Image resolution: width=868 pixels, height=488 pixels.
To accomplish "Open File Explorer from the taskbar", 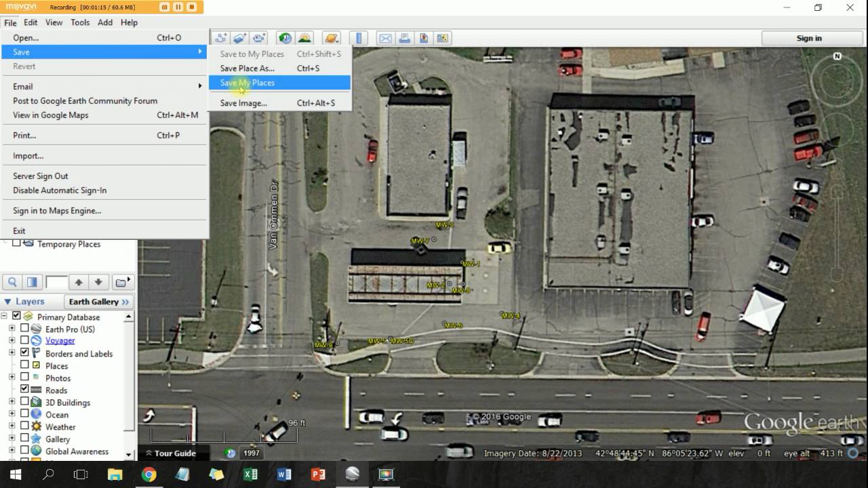I will click(x=115, y=474).
